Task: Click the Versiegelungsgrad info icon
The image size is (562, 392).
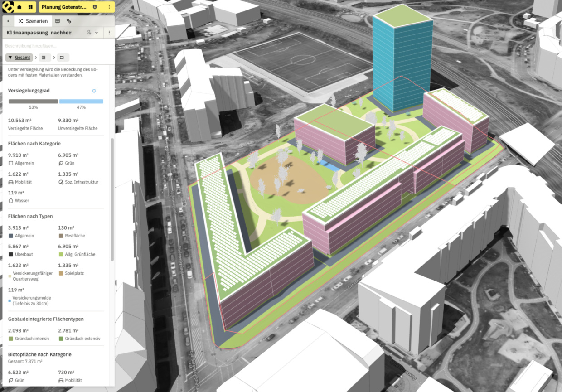Action: tap(94, 91)
